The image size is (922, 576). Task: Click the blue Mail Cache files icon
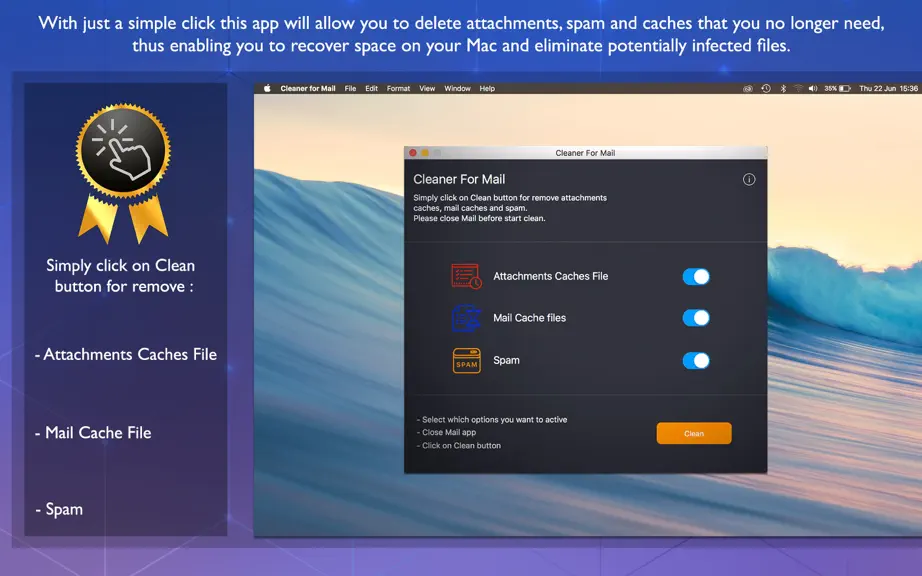click(466, 318)
